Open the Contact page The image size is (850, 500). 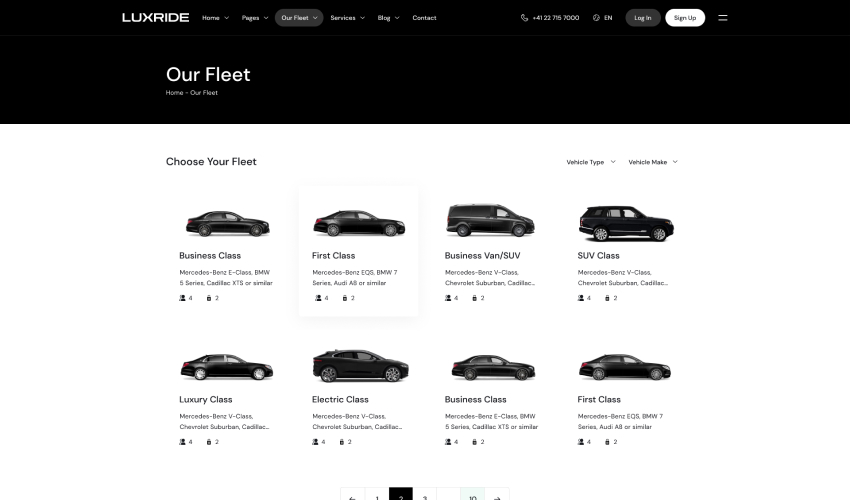424,17
